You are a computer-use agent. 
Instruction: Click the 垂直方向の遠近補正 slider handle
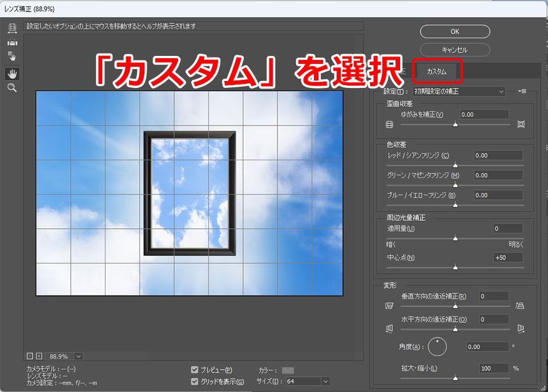click(456, 306)
